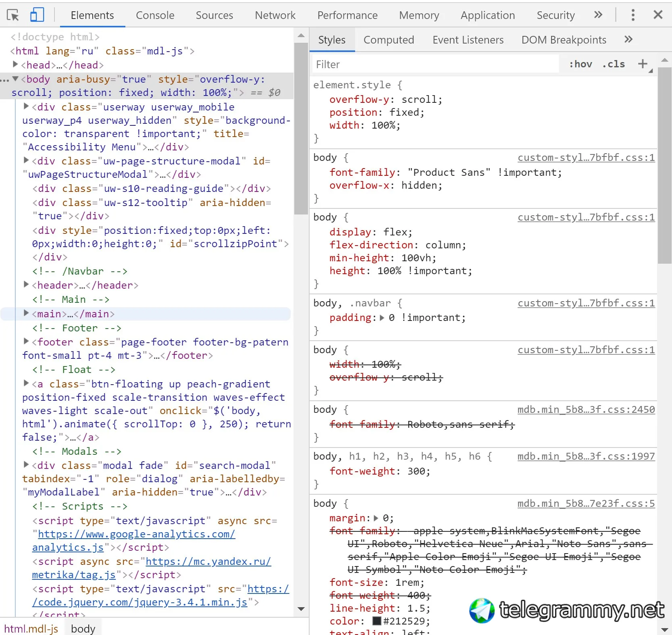This screenshot has width=672, height=635.
Task: Close the DevTools panel
Action: (x=658, y=15)
